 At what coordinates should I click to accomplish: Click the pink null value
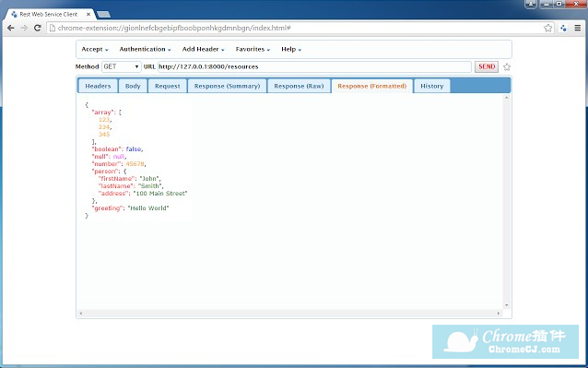tap(119, 157)
